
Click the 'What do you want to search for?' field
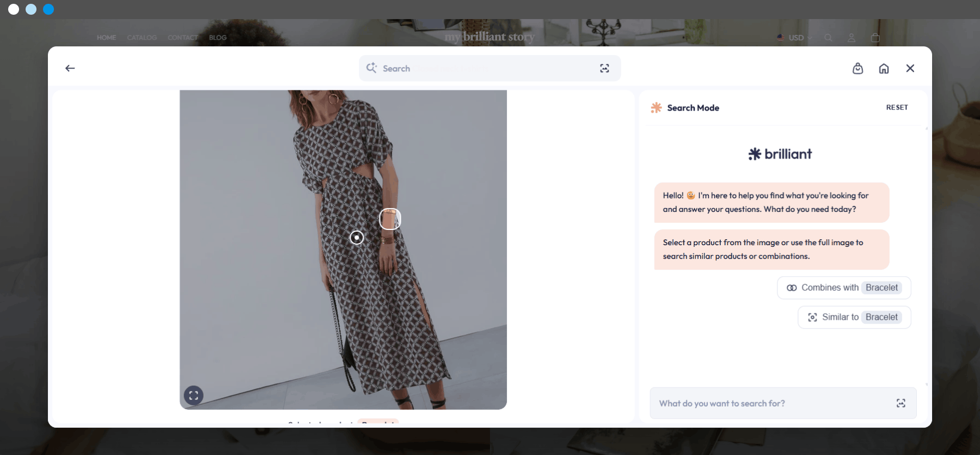[783, 403]
